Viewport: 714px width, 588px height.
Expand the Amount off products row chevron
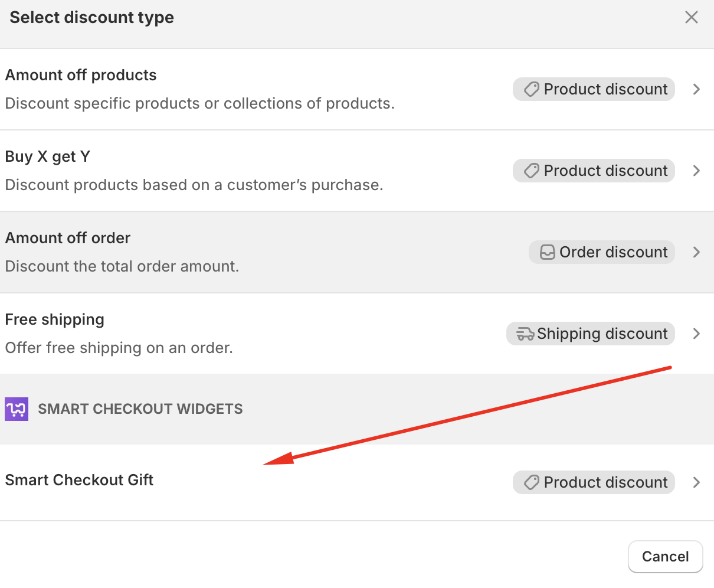point(696,89)
